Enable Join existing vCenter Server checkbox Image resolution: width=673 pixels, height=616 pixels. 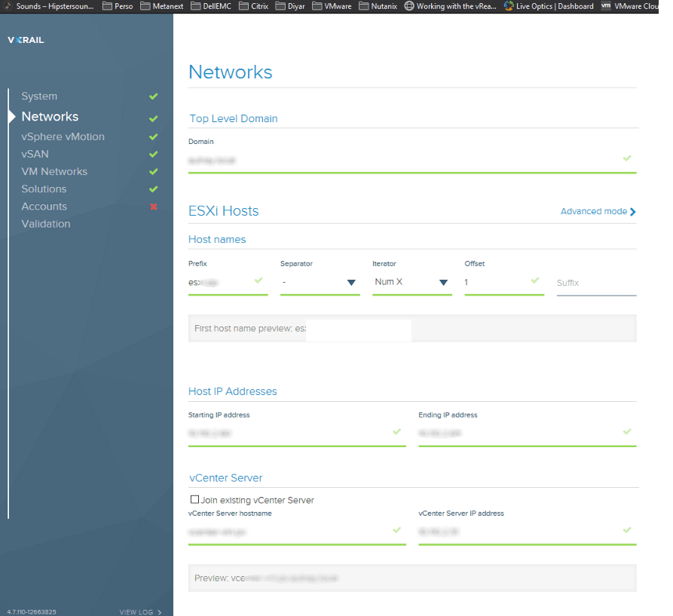(x=195, y=499)
